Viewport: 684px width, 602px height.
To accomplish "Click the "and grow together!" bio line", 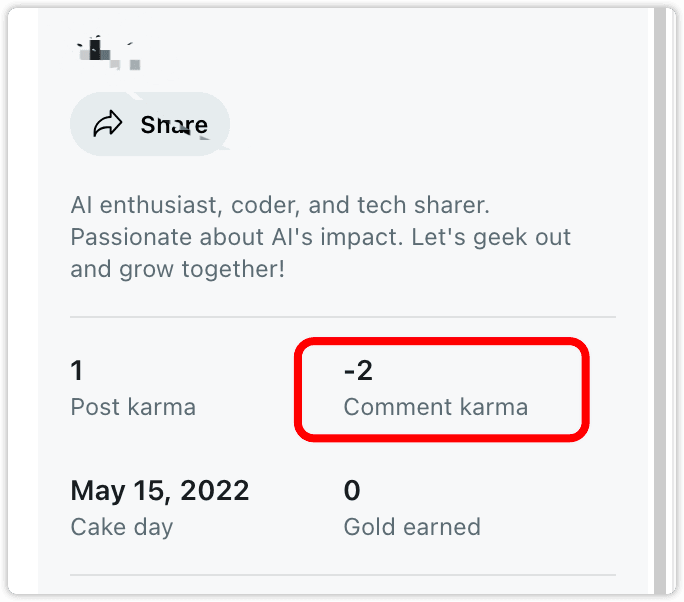I will (177, 270).
